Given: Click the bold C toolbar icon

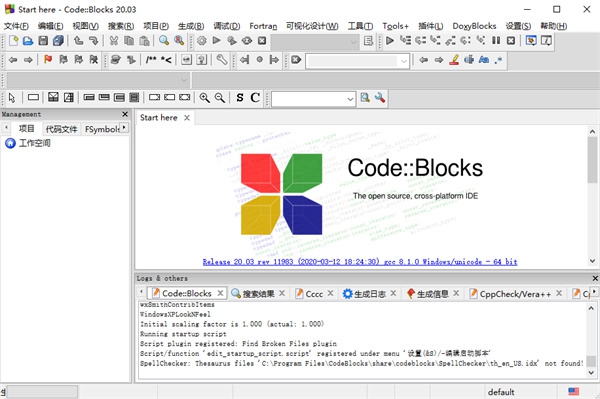Looking at the screenshot, I should (255, 98).
